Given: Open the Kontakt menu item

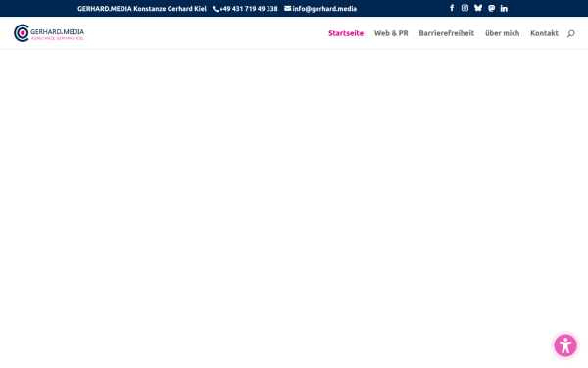Looking at the screenshot, I should click(x=544, y=33).
